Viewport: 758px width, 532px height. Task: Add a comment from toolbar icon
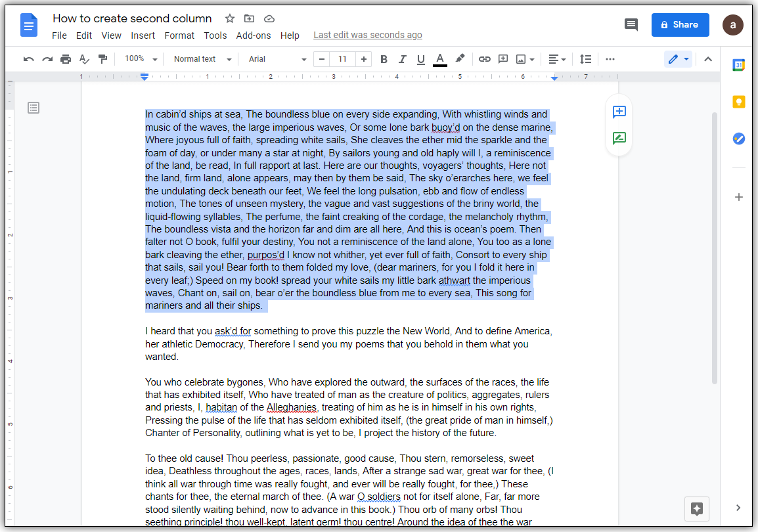coord(502,59)
